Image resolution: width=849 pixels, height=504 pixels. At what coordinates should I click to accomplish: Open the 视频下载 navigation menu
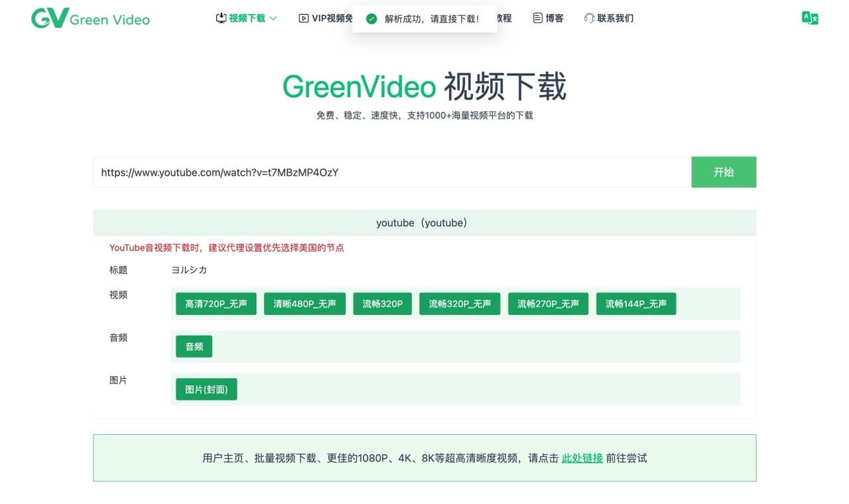tap(247, 19)
